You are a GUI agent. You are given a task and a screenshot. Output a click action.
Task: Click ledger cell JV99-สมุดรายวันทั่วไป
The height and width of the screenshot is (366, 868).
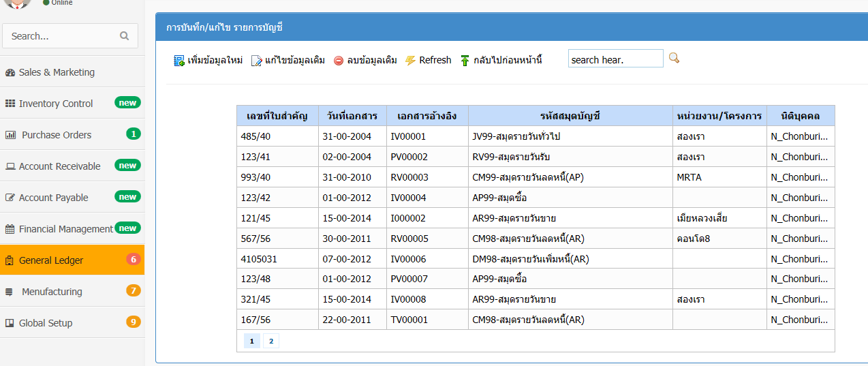570,136
